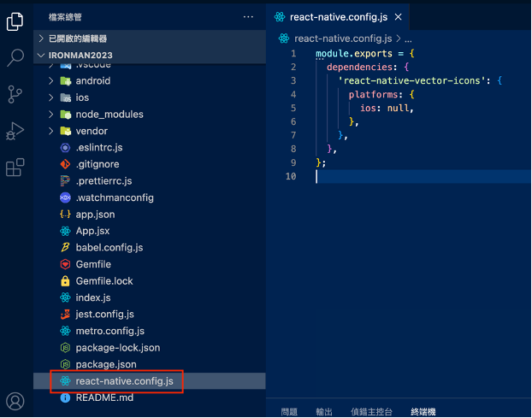
Task: Open index.js in the explorer
Action: [x=150, y=297]
